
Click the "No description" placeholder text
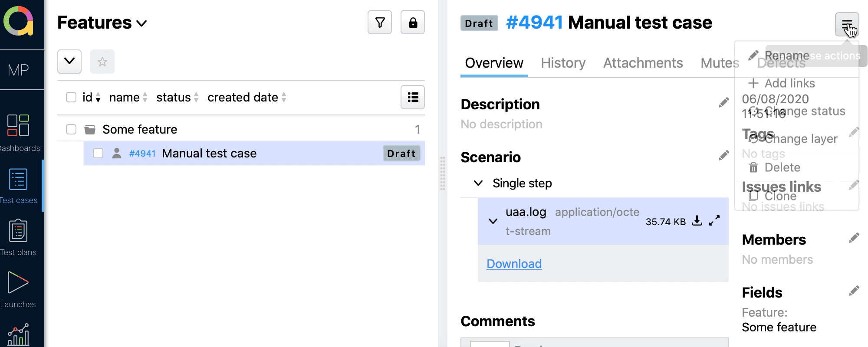[501, 124]
